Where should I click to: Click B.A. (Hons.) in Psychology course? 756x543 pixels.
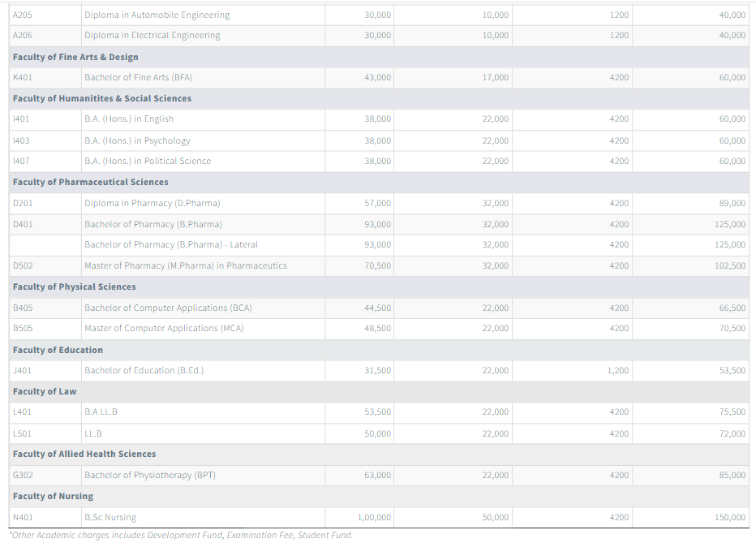point(137,140)
